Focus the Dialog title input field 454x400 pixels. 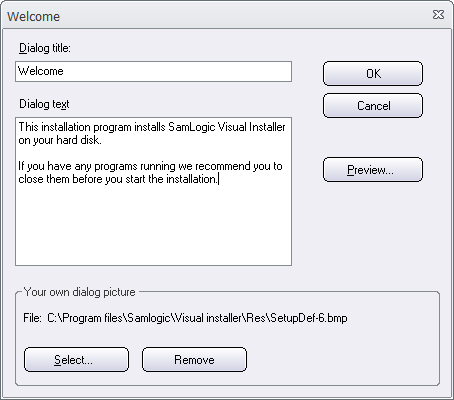pyautogui.click(x=153, y=71)
